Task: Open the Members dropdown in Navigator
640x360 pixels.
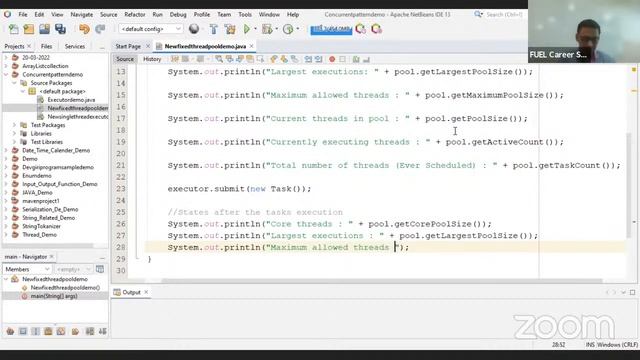Action: [27, 269]
